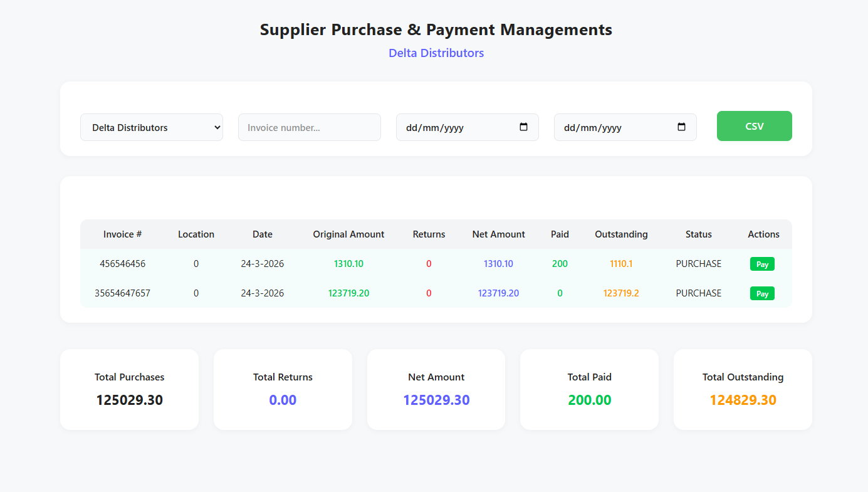Click Pay for invoice 35654647657
Image resolution: width=868 pixels, height=492 pixels.
click(x=762, y=293)
